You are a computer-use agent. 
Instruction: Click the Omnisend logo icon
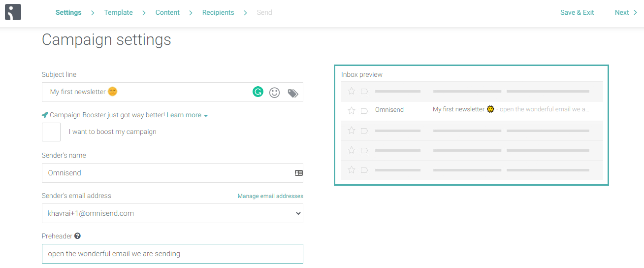(x=13, y=12)
